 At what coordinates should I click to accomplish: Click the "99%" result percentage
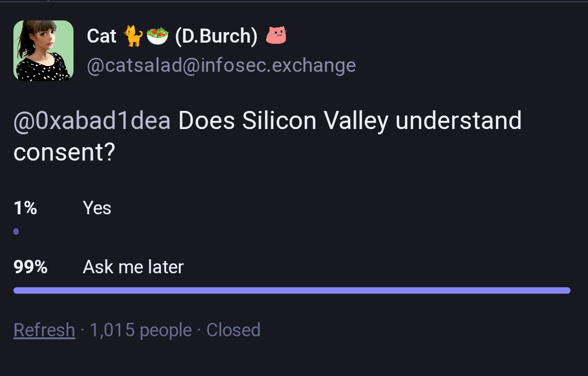click(30, 267)
